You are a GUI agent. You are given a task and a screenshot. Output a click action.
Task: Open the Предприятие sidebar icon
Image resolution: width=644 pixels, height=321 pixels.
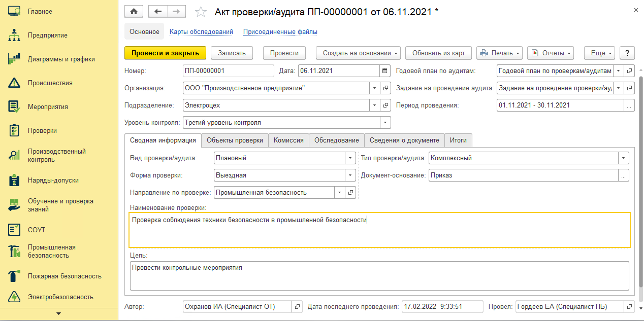(14, 35)
